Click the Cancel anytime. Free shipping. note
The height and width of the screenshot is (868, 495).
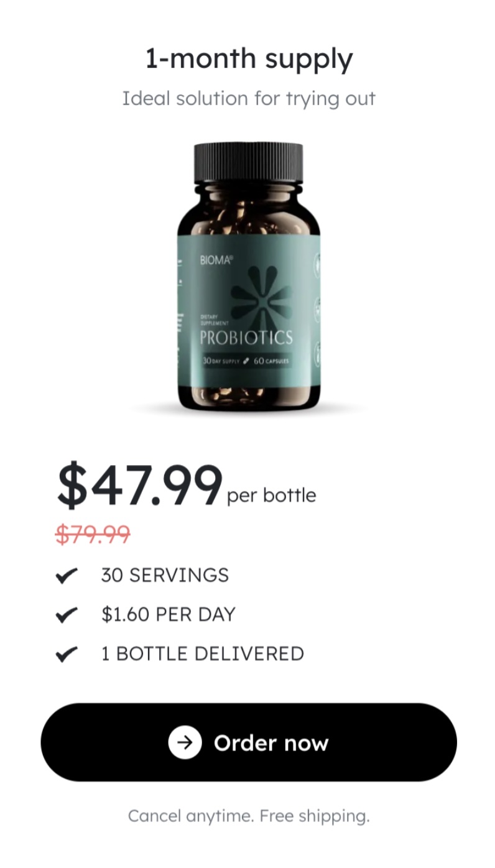pyautogui.click(x=249, y=816)
